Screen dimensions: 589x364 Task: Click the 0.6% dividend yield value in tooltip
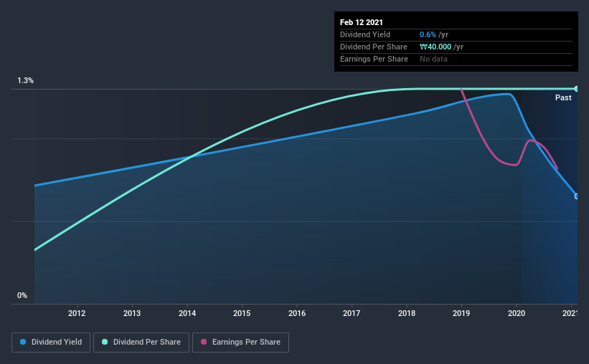pyautogui.click(x=428, y=34)
